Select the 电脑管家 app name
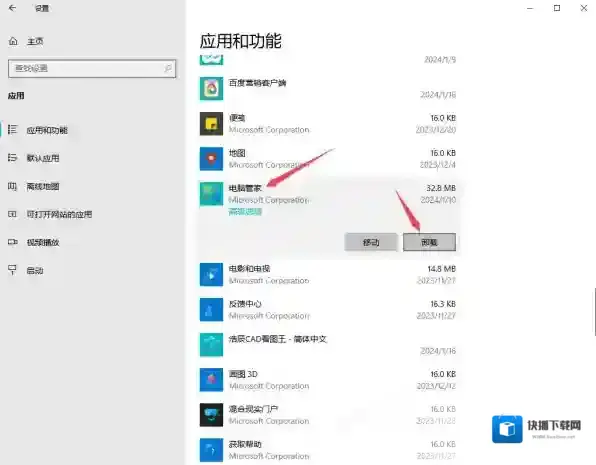596x465 pixels. (x=245, y=188)
